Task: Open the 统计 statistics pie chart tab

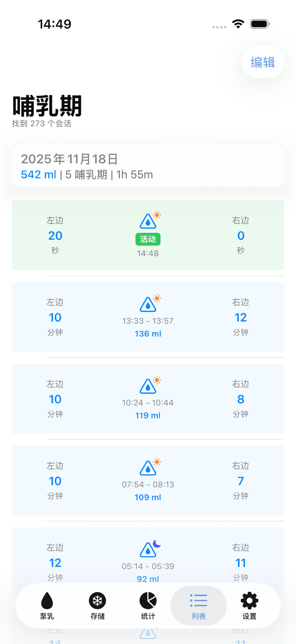Action: [x=148, y=605]
